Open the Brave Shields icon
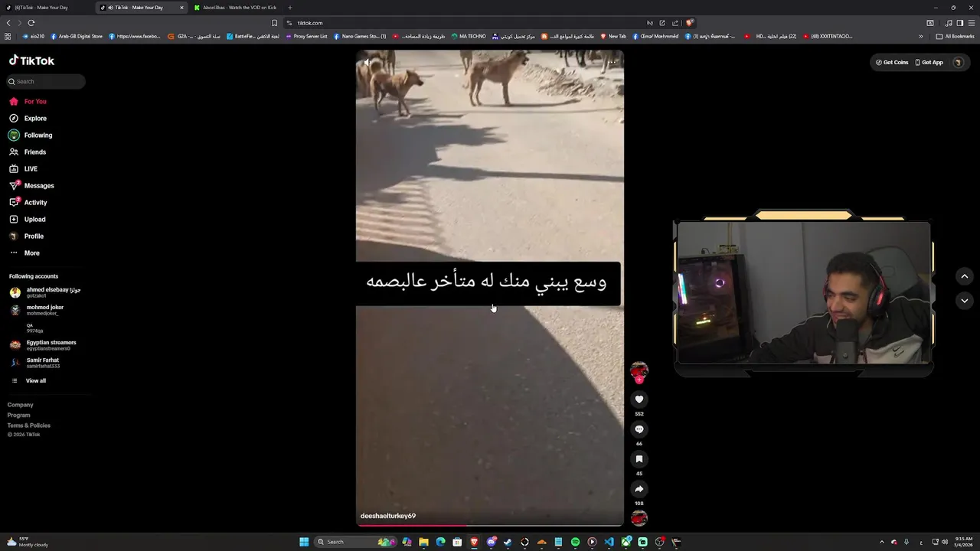Screen dimensions: 980x551 pyautogui.click(x=690, y=23)
